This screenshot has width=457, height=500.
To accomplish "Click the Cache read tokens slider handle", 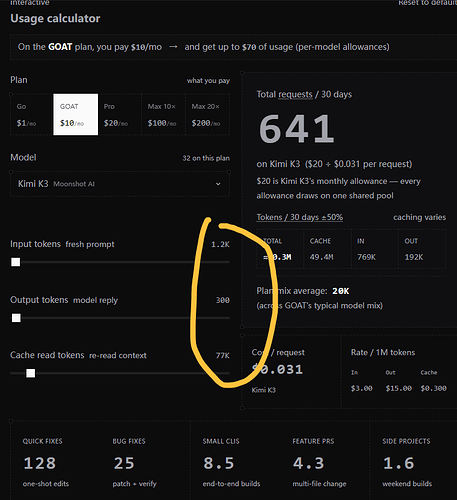I will point(31,373).
